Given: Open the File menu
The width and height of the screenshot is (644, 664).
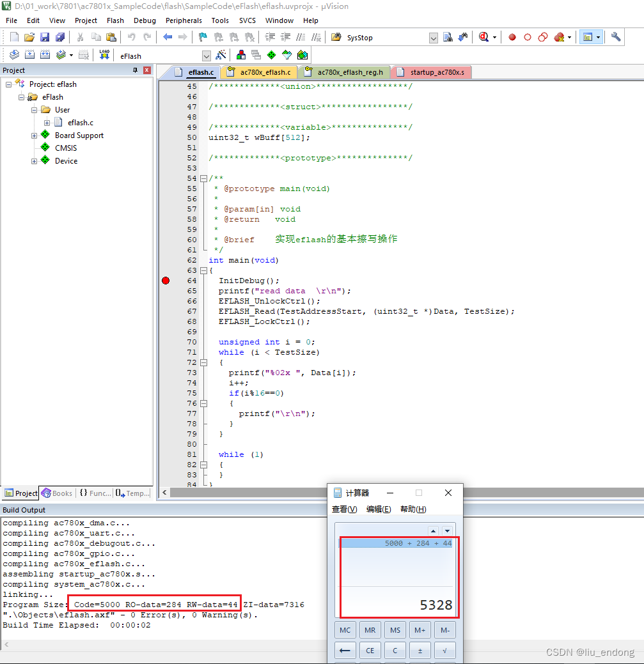Looking at the screenshot, I should [x=12, y=20].
